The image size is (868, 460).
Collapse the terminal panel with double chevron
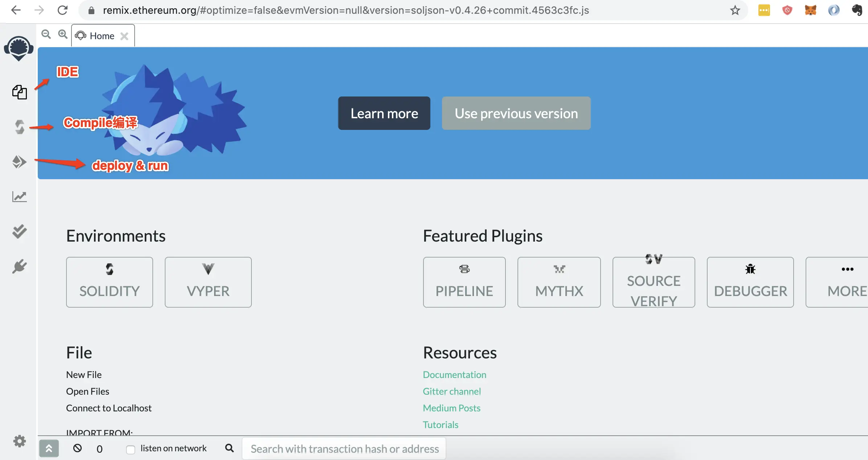click(x=49, y=448)
